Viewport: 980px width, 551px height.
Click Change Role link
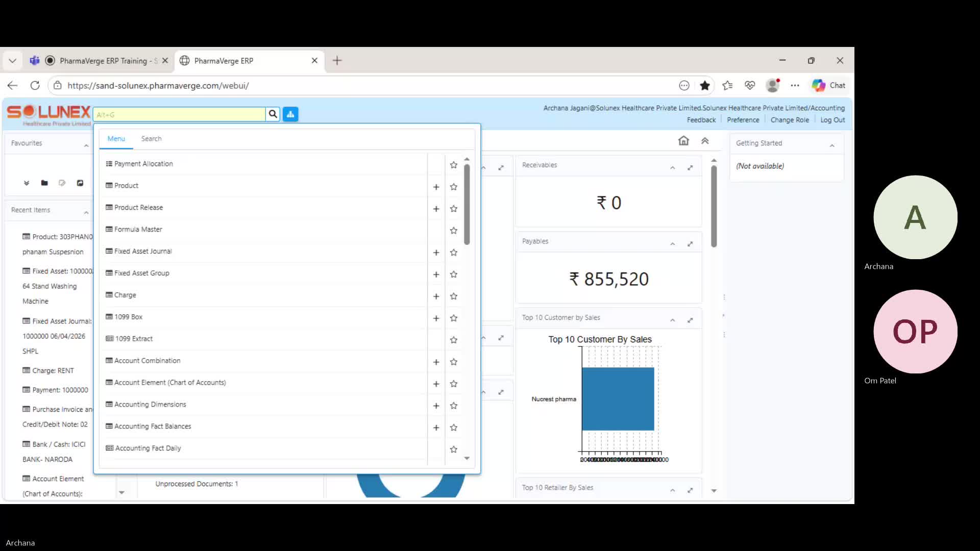[x=790, y=120]
